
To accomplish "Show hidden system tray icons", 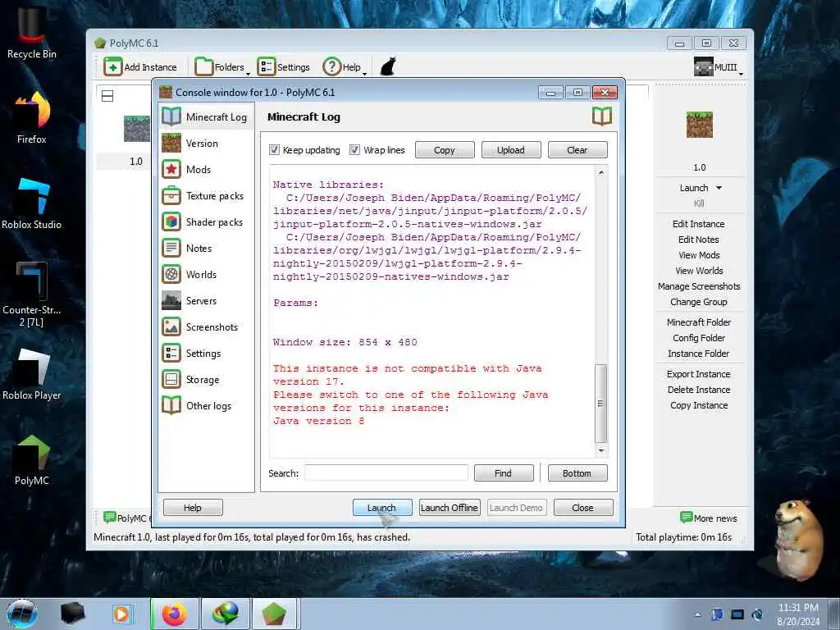I will pyautogui.click(x=697, y=614).
